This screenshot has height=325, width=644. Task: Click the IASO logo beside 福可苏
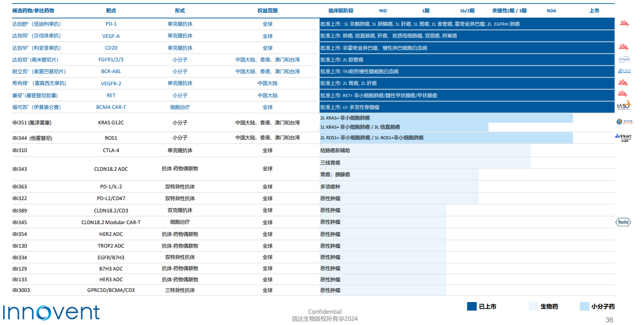point(624,106)
